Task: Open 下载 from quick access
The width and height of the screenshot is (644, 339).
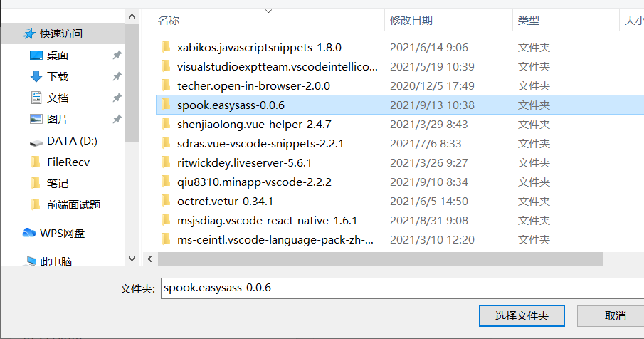Action: [58, 76]
